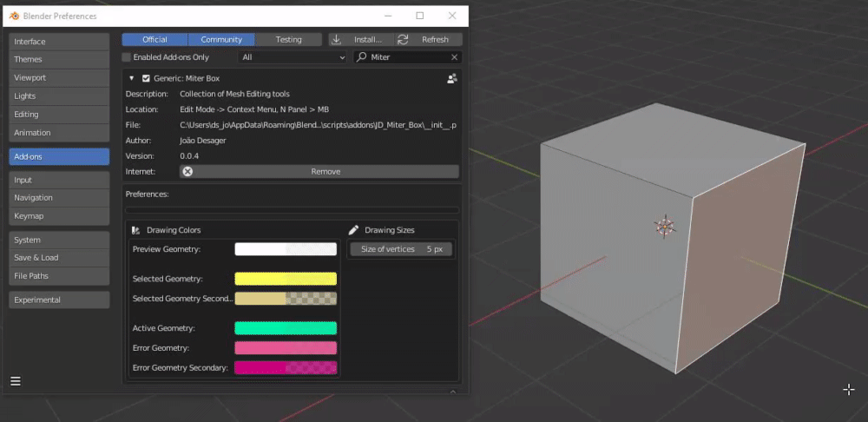Click the search magnifier icon
The height and width of the screenshot is (422, 868).
[362, 57]
